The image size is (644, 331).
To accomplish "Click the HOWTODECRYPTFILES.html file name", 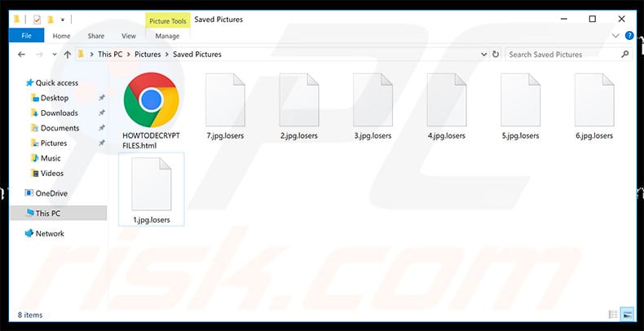I will (151, 140).
